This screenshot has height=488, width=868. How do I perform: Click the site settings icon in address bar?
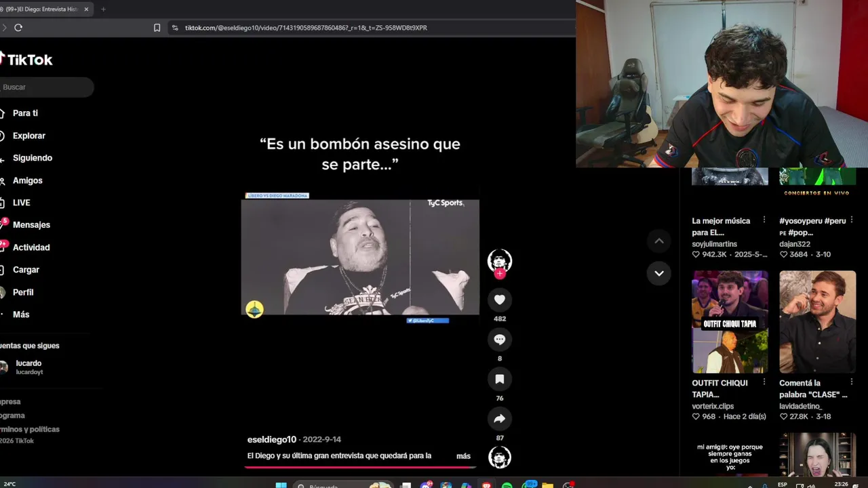coord(175,28)
